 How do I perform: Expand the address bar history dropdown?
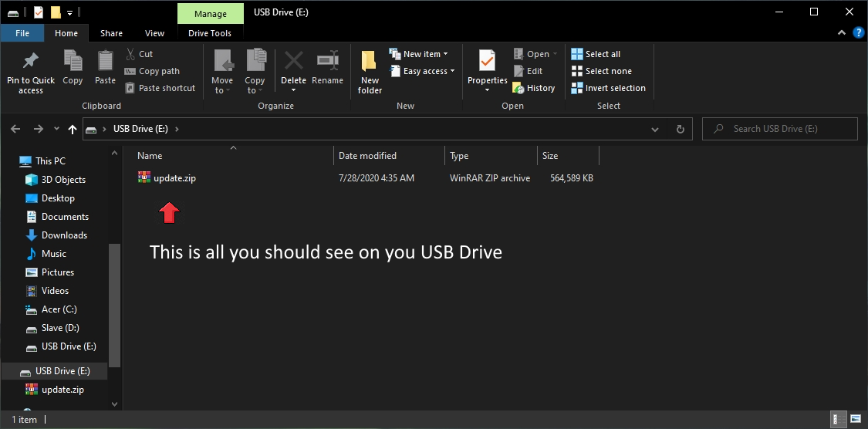pyautogui.click(x=655, y=129)
